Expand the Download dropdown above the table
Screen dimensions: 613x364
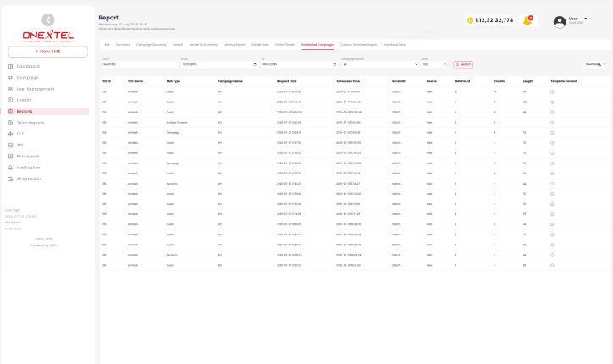[x=596, y=63]
